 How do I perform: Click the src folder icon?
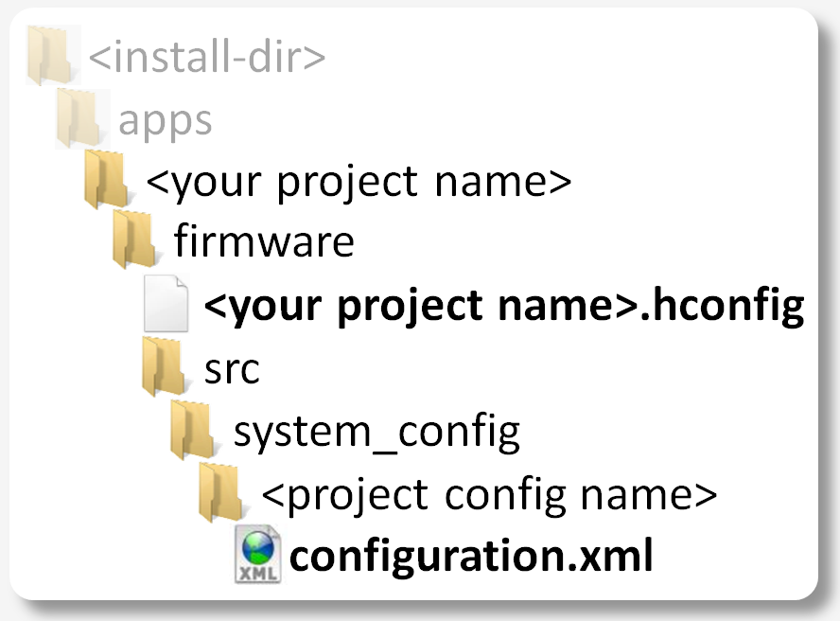164,367
